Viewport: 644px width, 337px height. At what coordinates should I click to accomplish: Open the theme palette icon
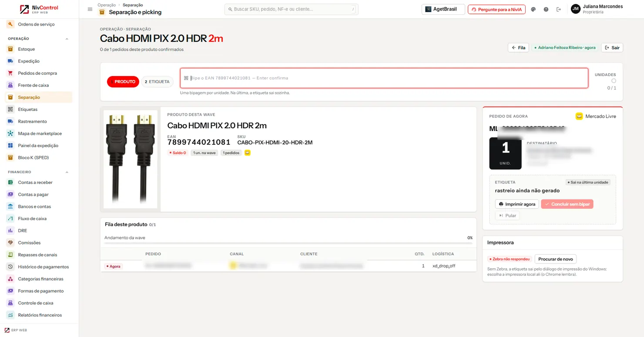point(533,9)
